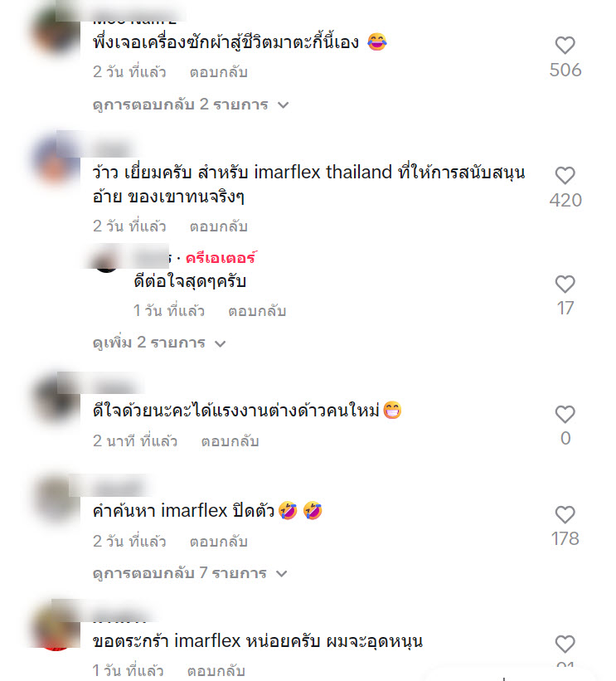The width and height of the screenshot is (616, 681).
Task: Reply to the creator's 'ดีต่อใจสุดๆครับ' comment
Action: 257,311
